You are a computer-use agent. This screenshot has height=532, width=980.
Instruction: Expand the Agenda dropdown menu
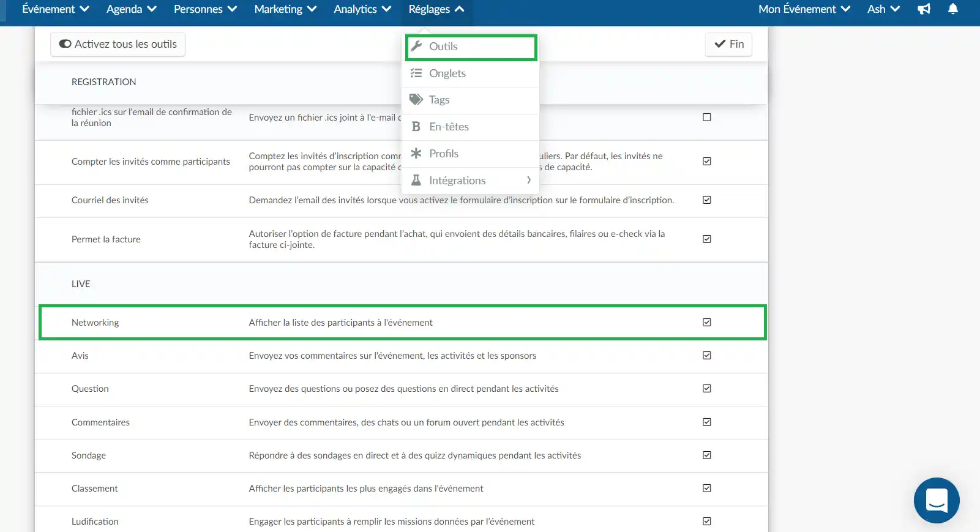click(132, 9)
